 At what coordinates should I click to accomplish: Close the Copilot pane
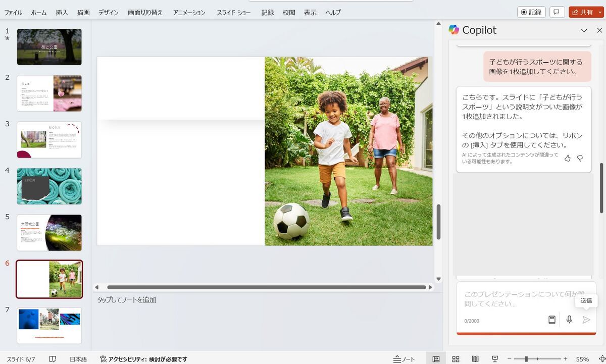pos(599,30)
